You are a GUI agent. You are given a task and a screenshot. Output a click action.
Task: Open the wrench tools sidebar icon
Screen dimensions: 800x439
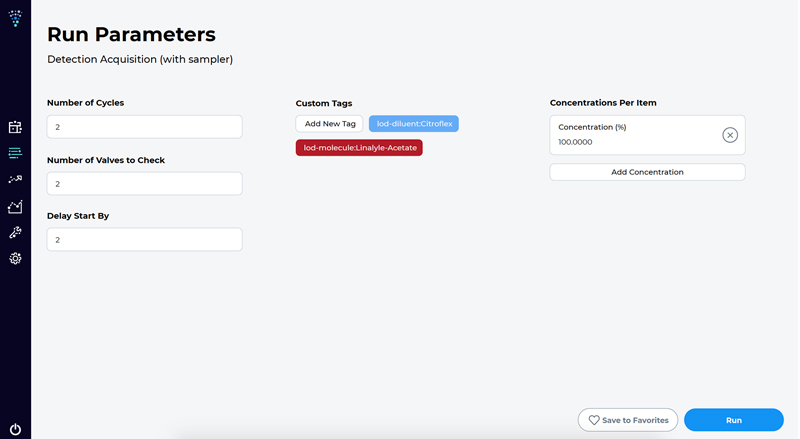point(15,232)
